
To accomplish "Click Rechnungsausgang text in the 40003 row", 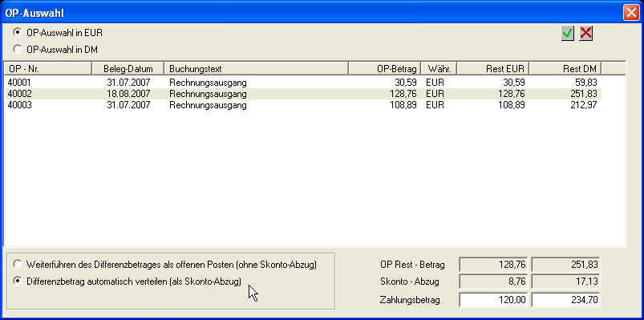I will tap(208, 105).
